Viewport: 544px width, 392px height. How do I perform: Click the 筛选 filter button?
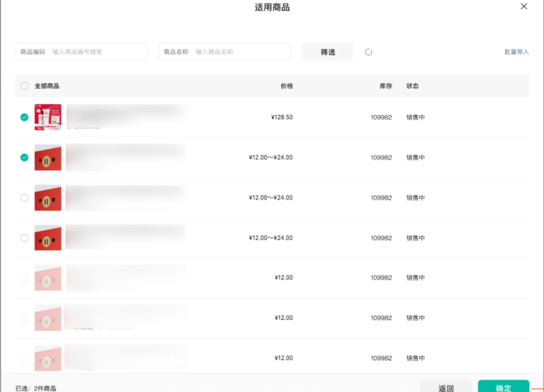tap(327, 52)
